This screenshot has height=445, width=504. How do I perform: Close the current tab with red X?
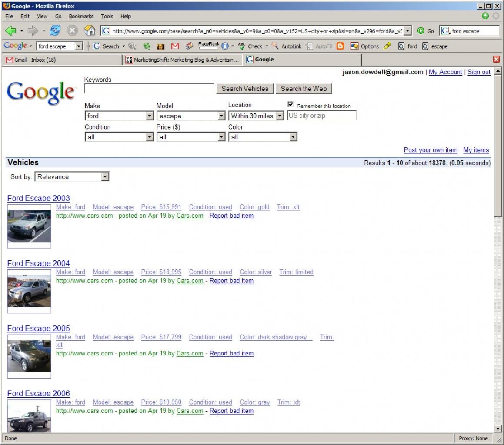496,59
